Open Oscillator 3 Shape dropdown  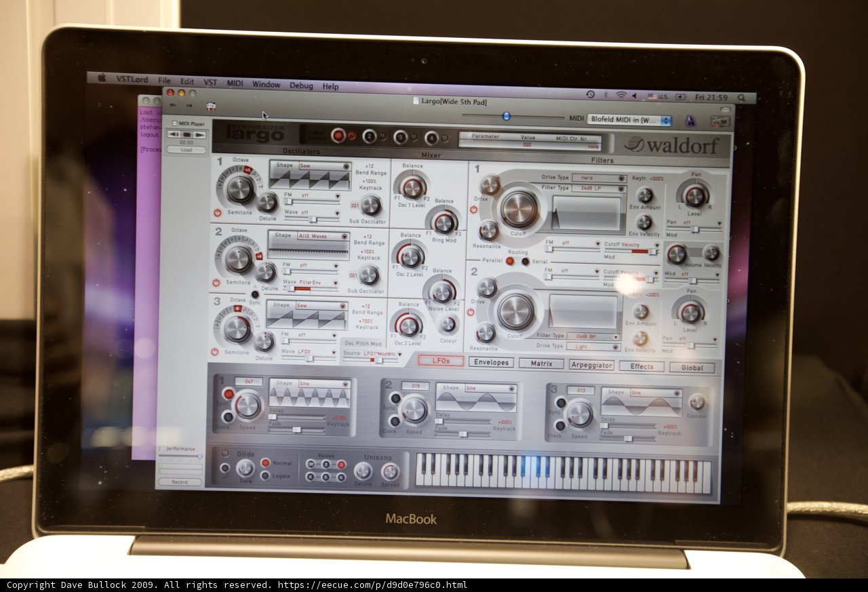click(321, 305)
